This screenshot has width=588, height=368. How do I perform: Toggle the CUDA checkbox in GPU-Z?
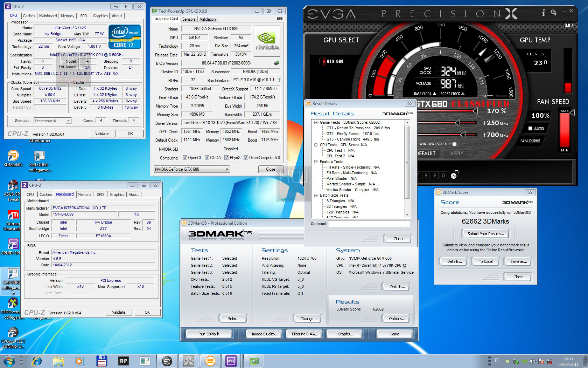(207, 158)
